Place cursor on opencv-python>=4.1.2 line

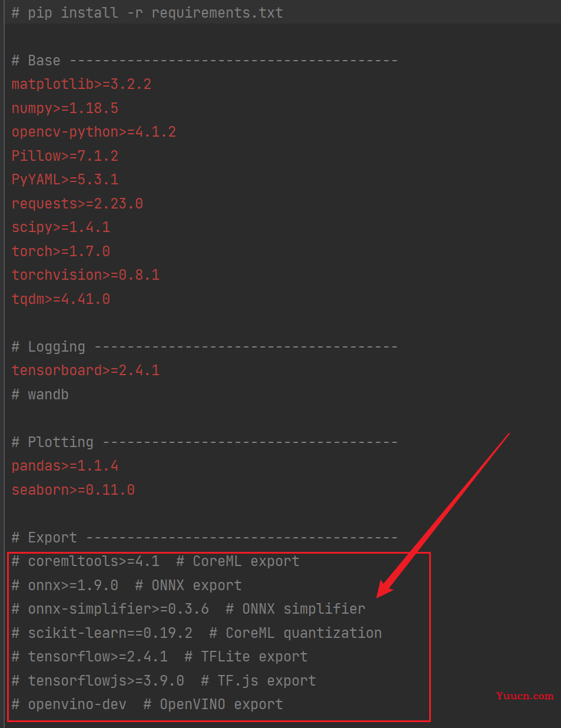(x=94, y=132)
